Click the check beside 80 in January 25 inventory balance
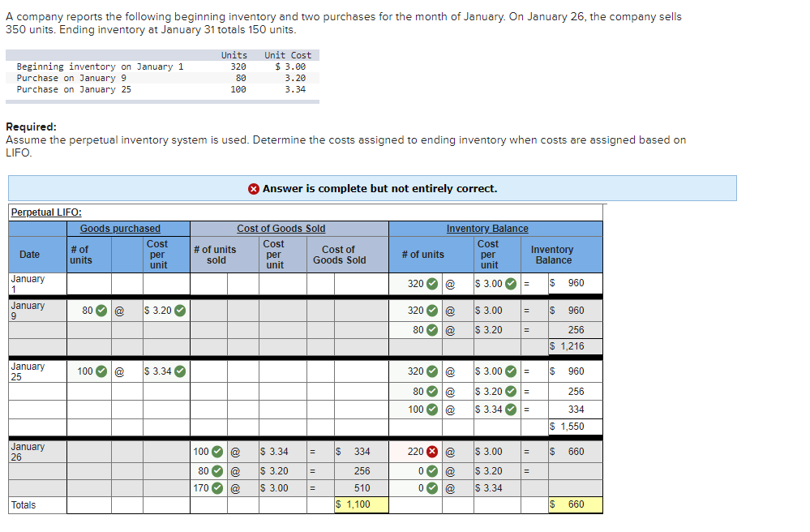810x532 pixels. click(432, 392)
